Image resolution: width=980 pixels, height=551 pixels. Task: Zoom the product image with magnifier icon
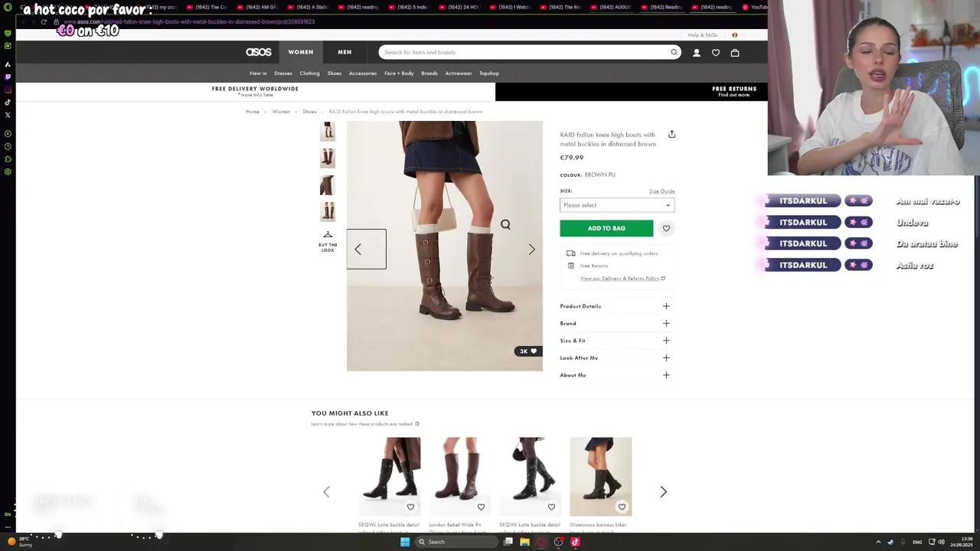tap(505, 224)
